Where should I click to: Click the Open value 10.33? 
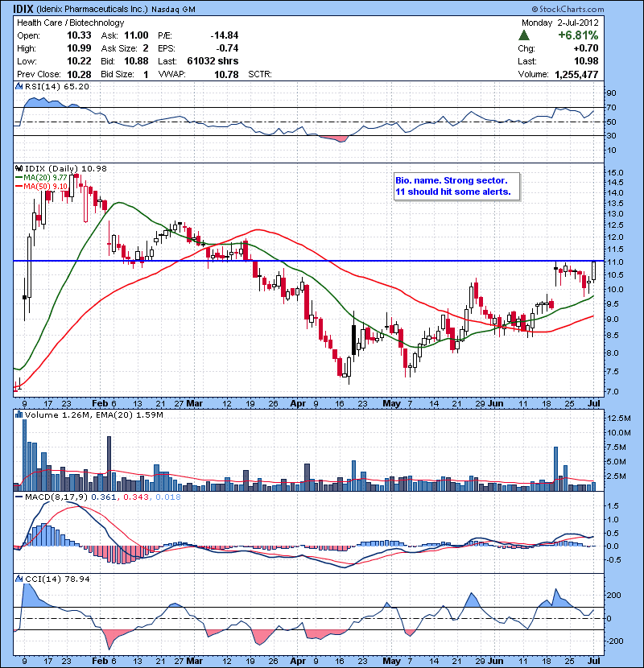coord(79,35)
